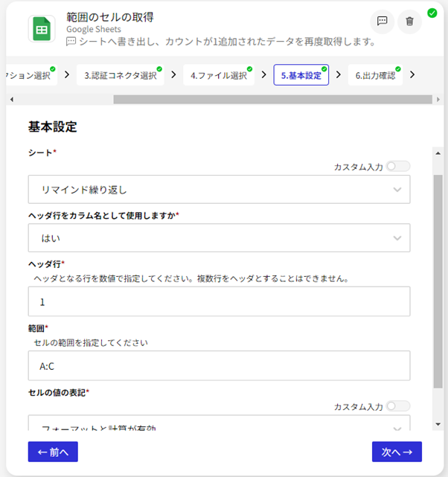Click chevron arrow after 6.出力確認 step
The height and width of the screenshot is (477, 448).
(412, 74)
